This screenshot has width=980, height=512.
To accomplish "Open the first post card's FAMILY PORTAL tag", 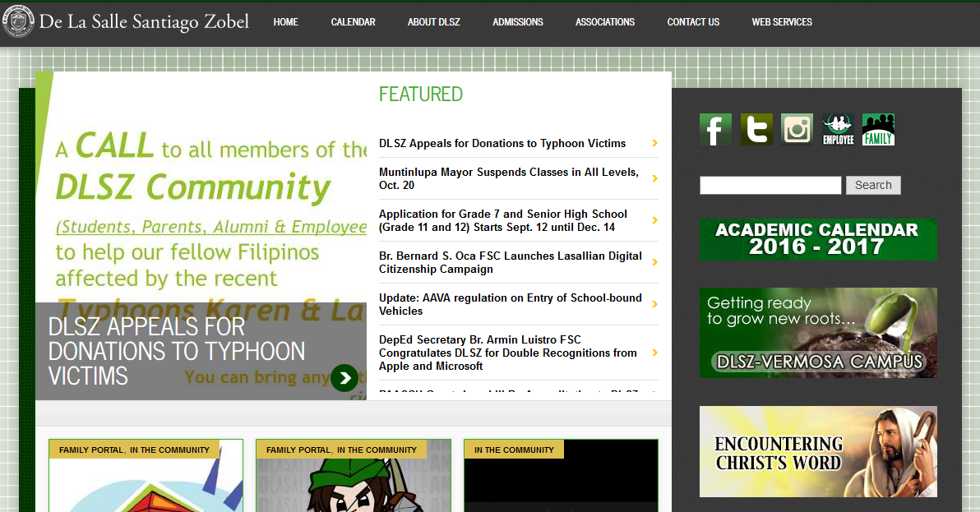I will tap(91, 450).
